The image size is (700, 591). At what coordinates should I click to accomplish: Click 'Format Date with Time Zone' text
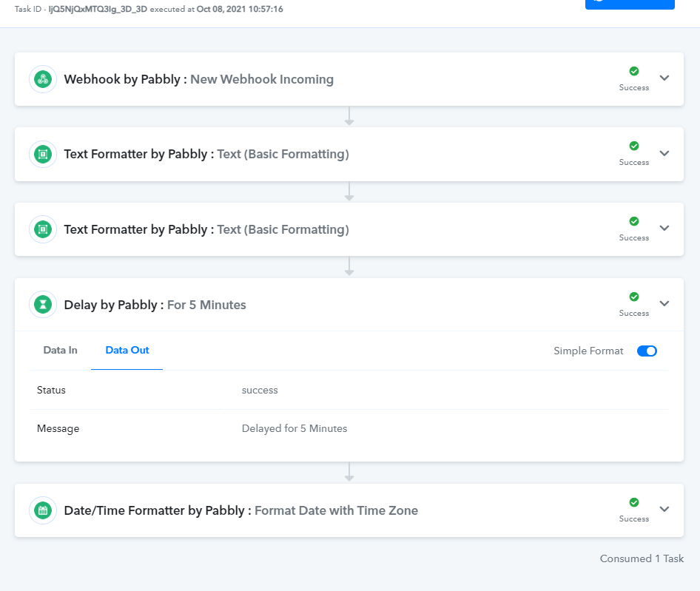(336, 510)
